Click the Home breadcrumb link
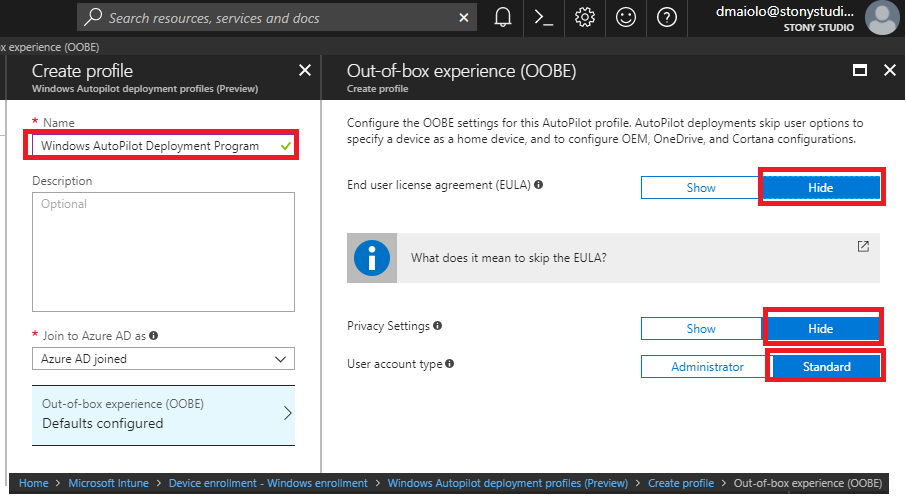The image size is (906, 501). [x=34, y=483]
